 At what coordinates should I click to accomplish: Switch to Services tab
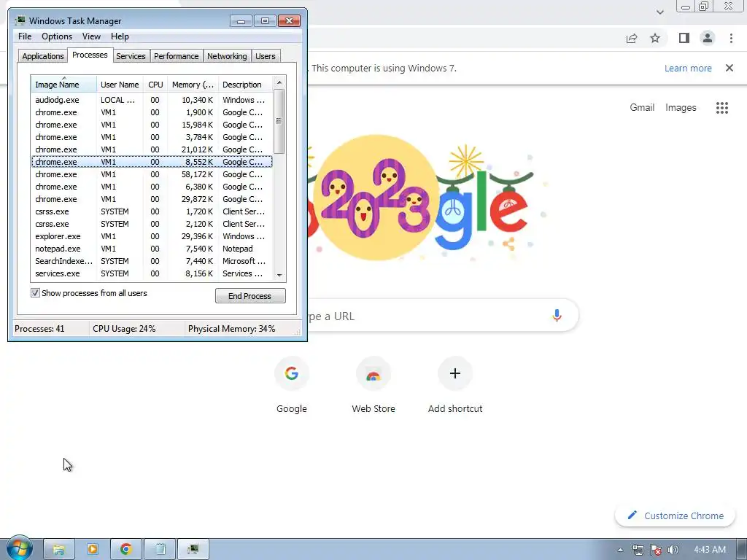[x=131, y=56]
